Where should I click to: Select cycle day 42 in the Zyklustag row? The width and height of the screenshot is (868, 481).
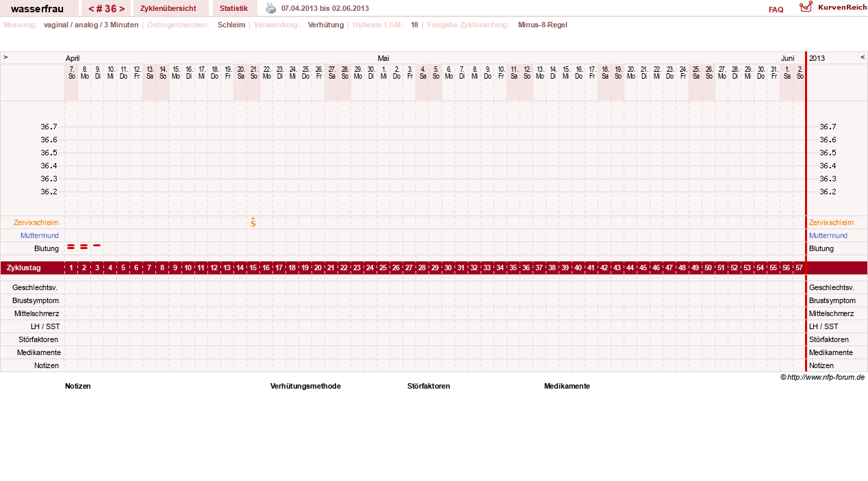pos(604,268)
